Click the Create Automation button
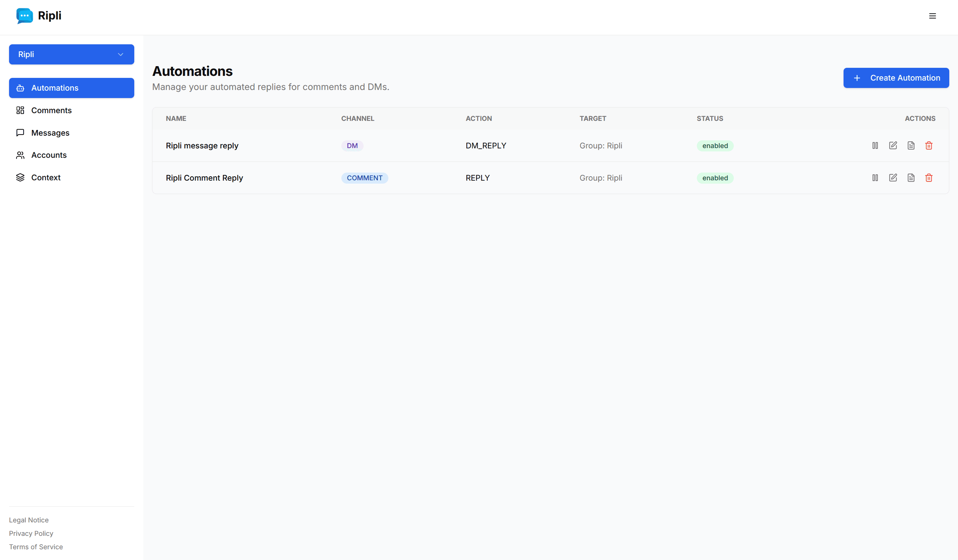This screenshot has height=560, width=958. [x=896, y=78]
